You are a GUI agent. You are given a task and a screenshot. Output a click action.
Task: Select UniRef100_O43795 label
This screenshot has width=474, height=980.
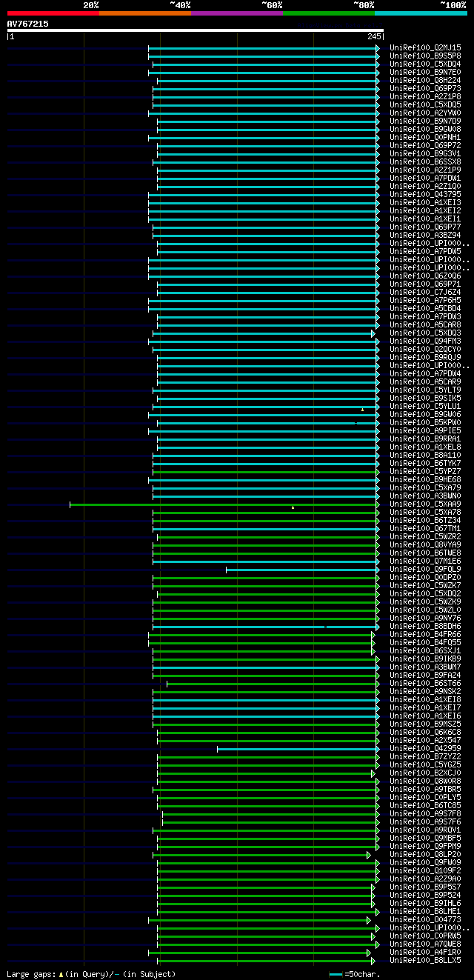pos(425,194)
